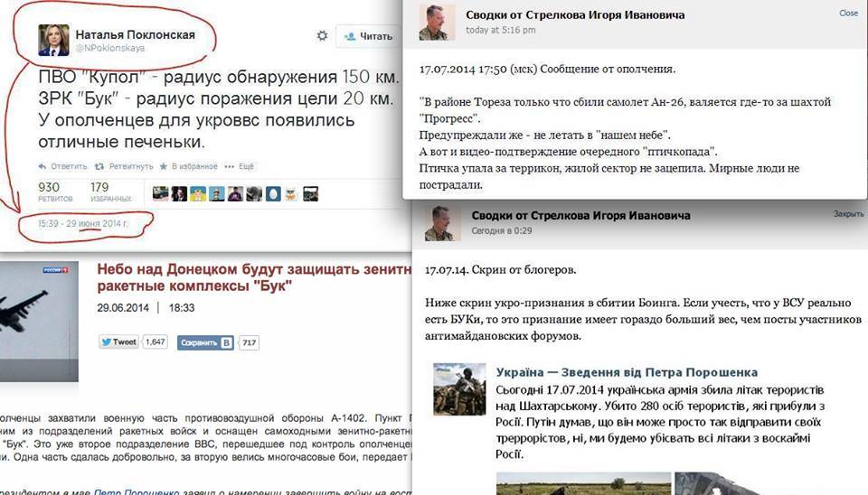Expand the Ещё more options menu
Image resolution: width=868 pixels, height=495 pixels.
[239, 166]
